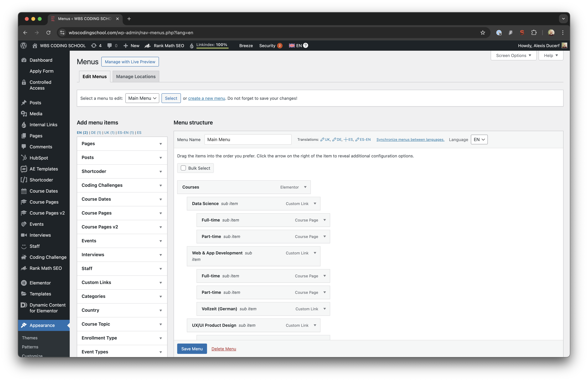
Task: Open the Screen Options panel
Action: click(513, 55)
